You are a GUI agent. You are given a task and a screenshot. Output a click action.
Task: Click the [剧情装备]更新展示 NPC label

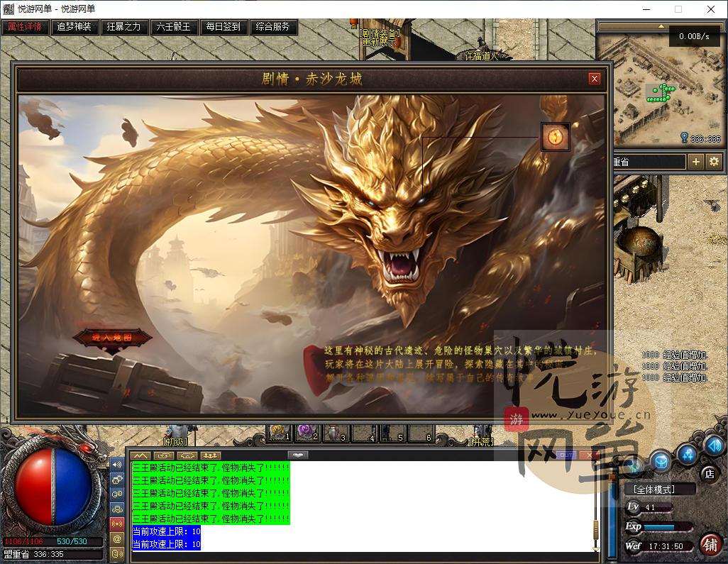(x=380, y=37)
